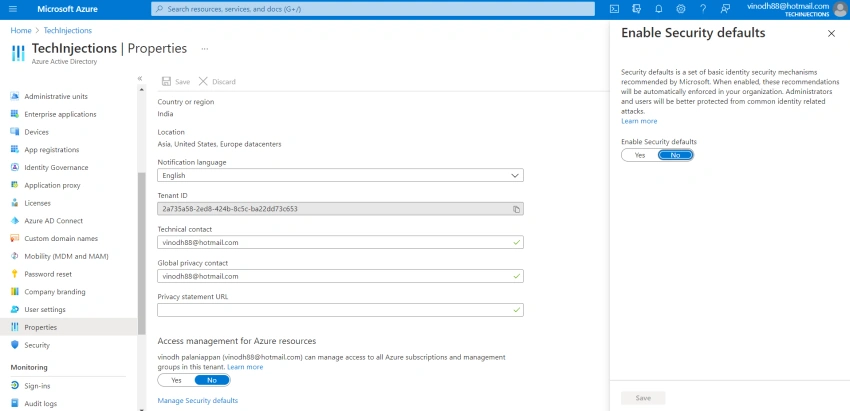This screenshot has width=850, height=411.
Task: Open the notifications bell
Action: 659,9
